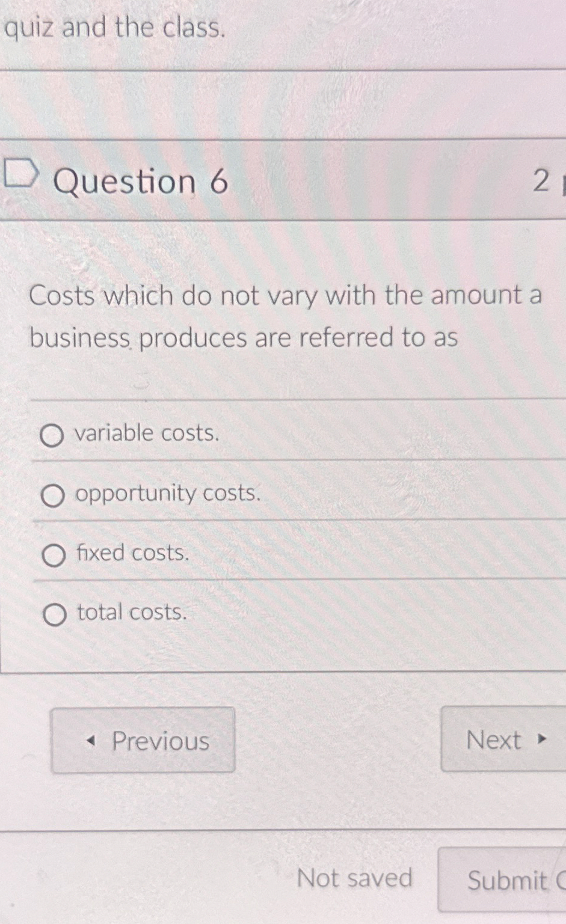Click the divider line above answer choices
The height and width of the screenshot is (924, 566).
click(x=283, y=398)
